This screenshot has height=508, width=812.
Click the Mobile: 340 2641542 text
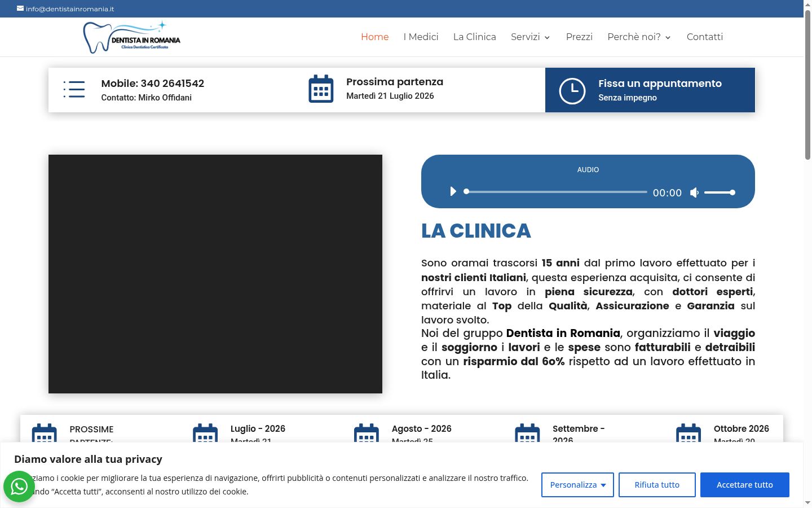tap(153, 84)
